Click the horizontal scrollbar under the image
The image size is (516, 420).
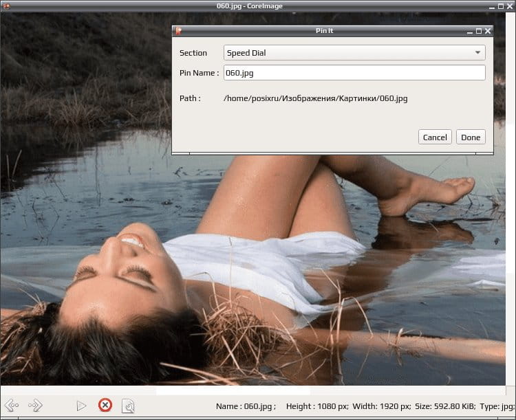tap(252, 390)
